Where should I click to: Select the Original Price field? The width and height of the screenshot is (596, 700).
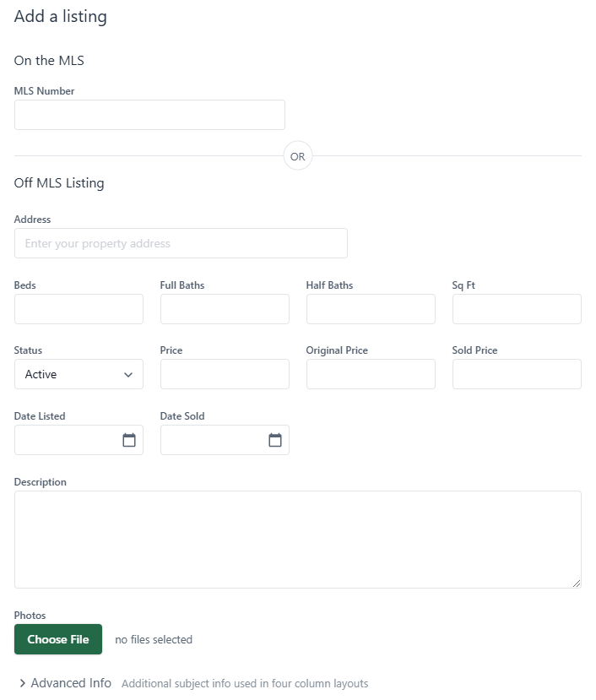click(x=371, y=374)
